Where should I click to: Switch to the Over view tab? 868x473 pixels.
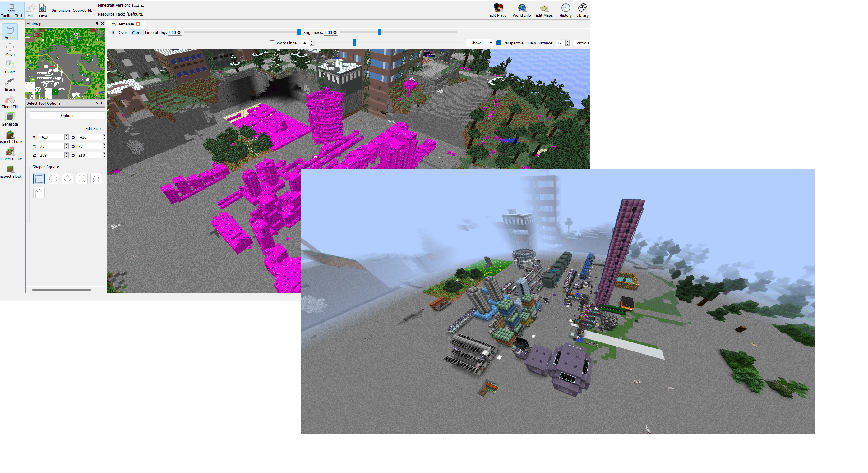tap(123, 33)
